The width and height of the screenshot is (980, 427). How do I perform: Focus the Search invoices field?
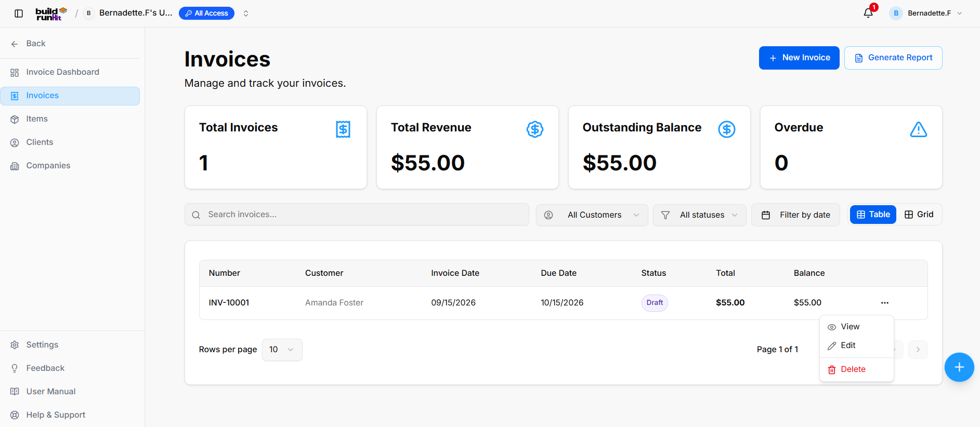coord(357,215)
